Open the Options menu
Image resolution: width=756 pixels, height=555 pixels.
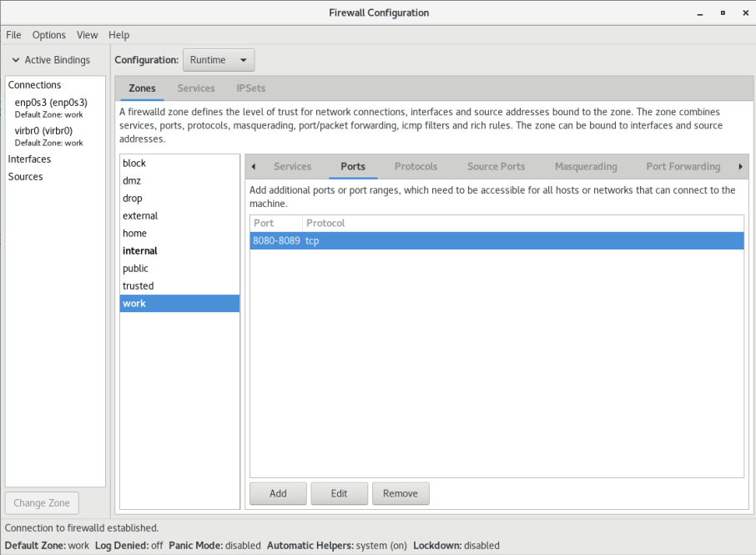[x=49, y=35]
